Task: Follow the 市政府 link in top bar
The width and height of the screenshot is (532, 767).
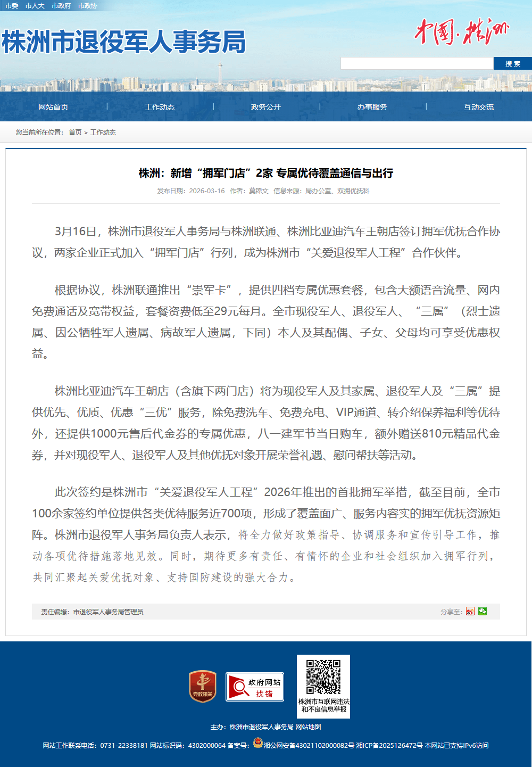Action: pyautogui.click(x=61, y=6)
